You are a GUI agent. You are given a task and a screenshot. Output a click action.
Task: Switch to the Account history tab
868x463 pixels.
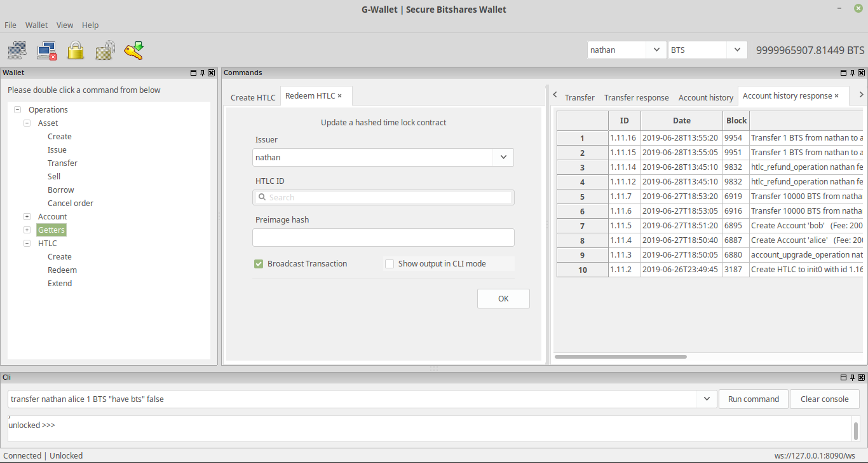coord(706,97)
